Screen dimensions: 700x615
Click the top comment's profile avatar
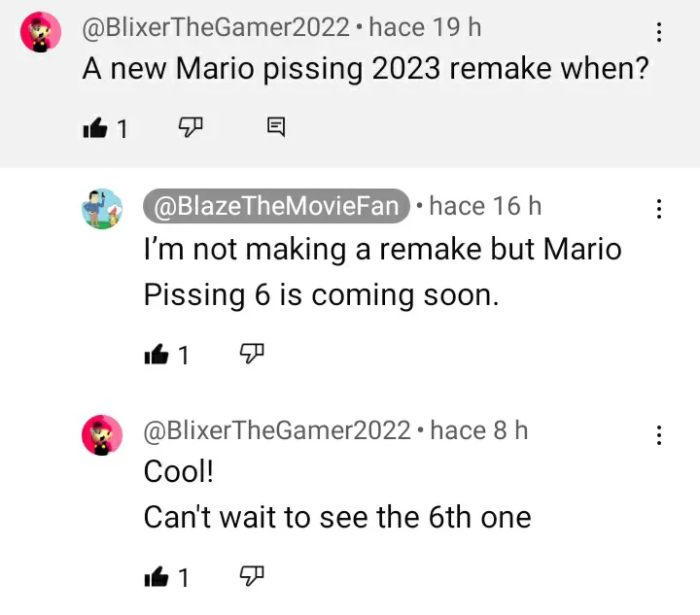41,34
